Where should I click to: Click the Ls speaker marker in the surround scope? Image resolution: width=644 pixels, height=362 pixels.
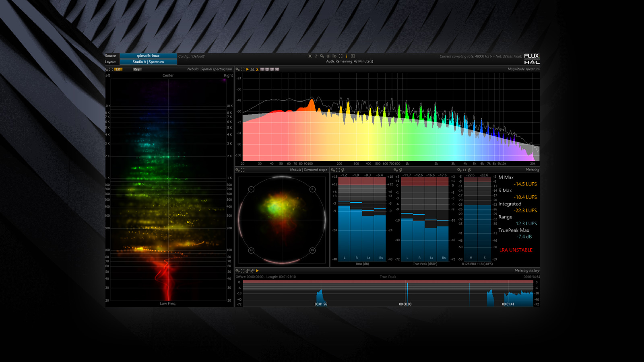tap(251, 250)
